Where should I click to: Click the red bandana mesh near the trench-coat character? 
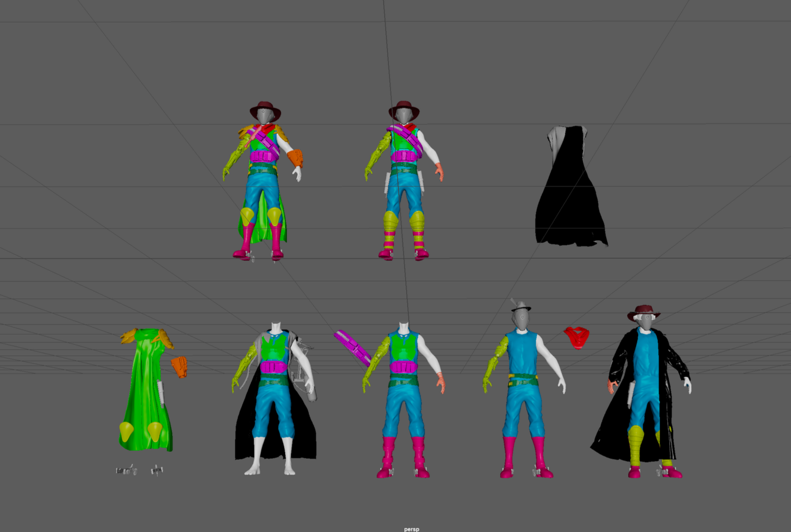tap(576, 337)
